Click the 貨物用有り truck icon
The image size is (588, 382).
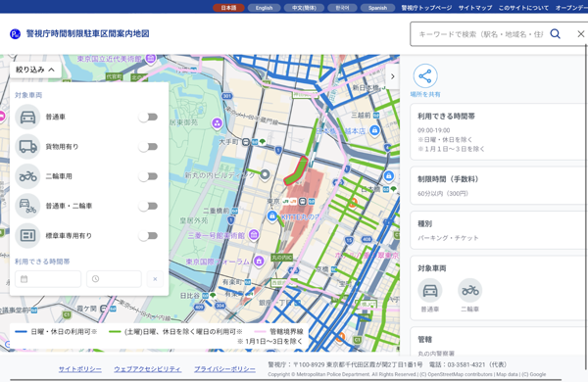[27, 147]
